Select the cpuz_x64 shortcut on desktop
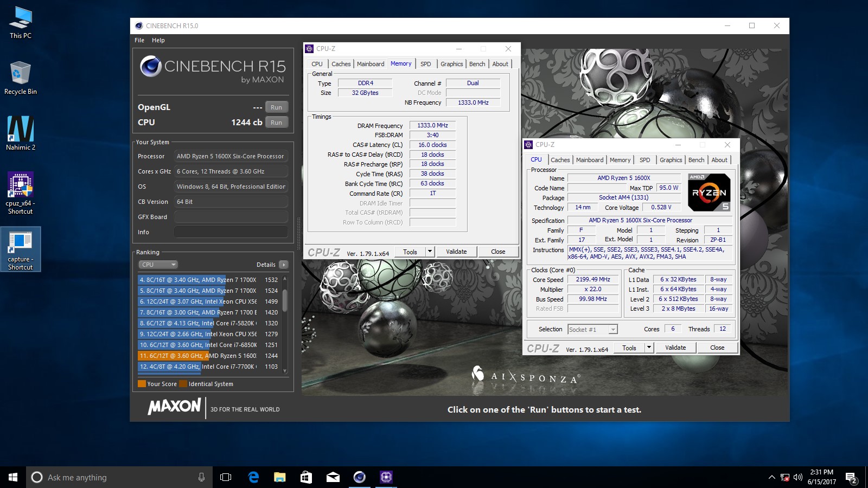868x488 pixels. [x=21, y=193]
